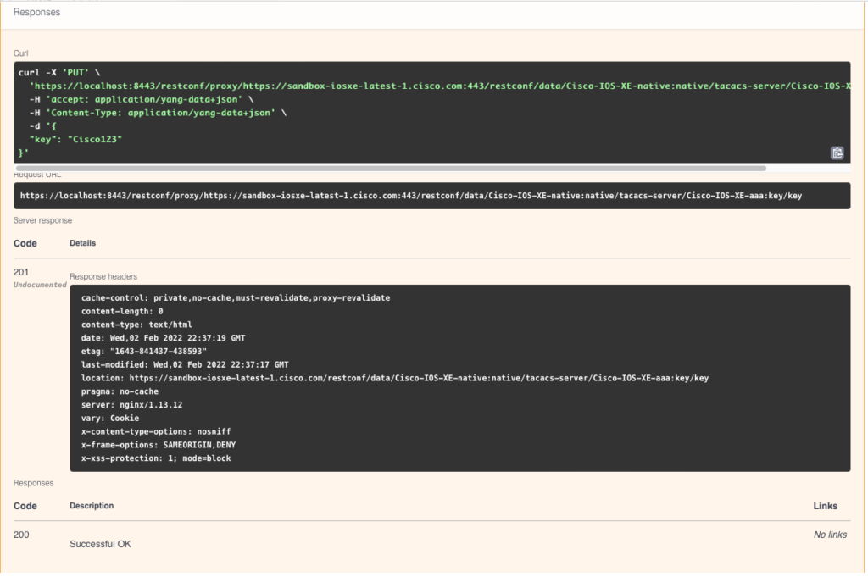Click the Request URL text box
Image resolution: width=868 pixels, height=588 pixels.
click(x=431, y=196)
